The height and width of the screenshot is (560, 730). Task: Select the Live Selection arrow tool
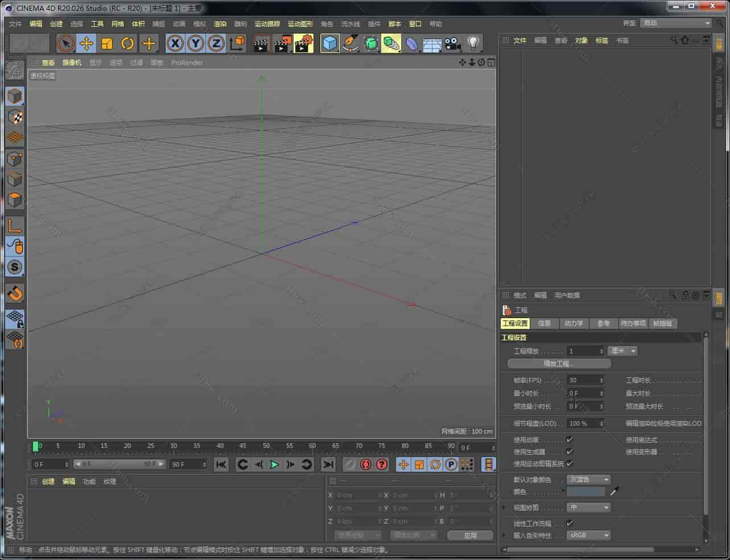(x=66, y=43)
